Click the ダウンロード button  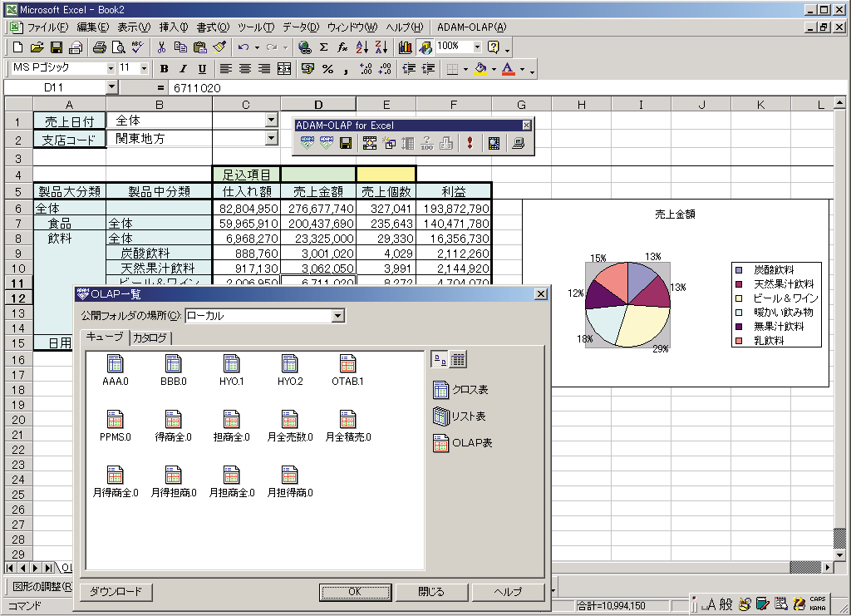coord(116,592)
